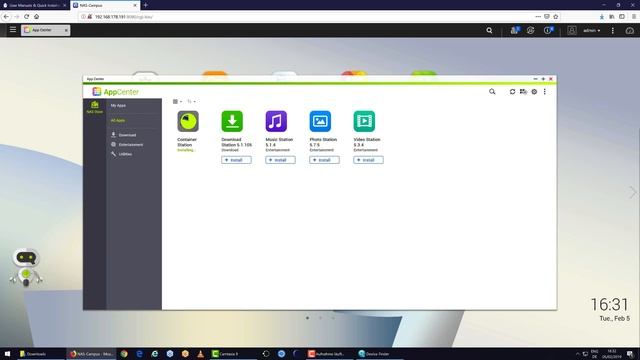Screen dimensions: 640x360
Task: Install Download Station
Action: coord(236,160)
